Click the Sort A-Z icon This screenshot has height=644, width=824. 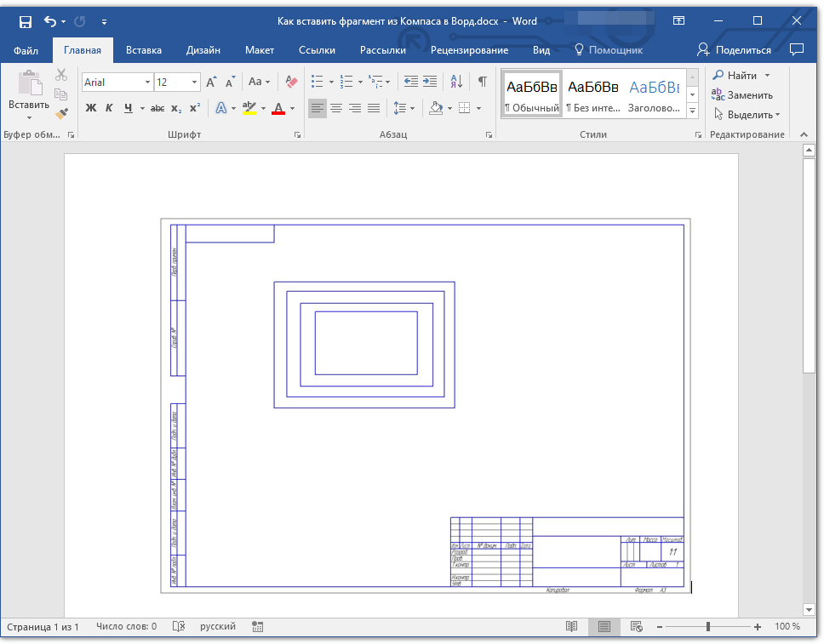click(x=456, y=82)
